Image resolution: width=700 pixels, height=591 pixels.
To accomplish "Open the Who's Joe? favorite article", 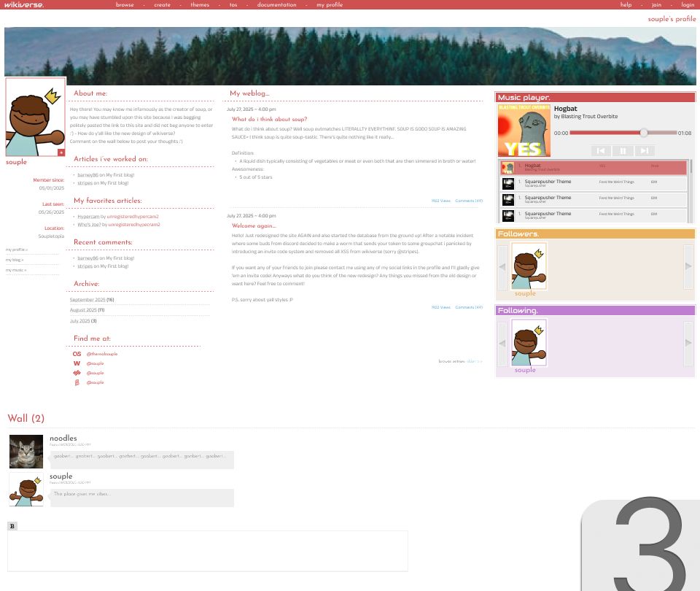I will [89, 225].
